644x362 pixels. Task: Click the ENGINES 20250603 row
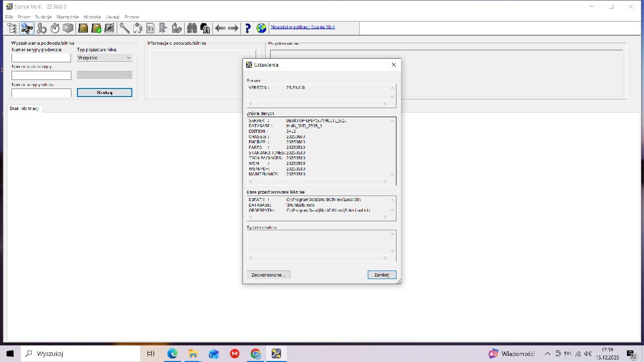[x=277, y=142]
